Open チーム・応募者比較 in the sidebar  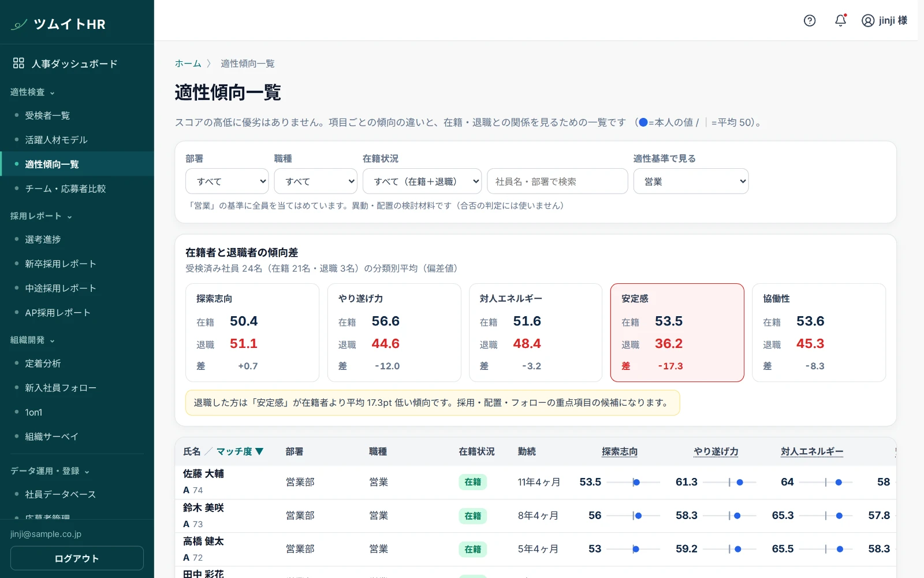pyautogui.click(x=77, y=189)
